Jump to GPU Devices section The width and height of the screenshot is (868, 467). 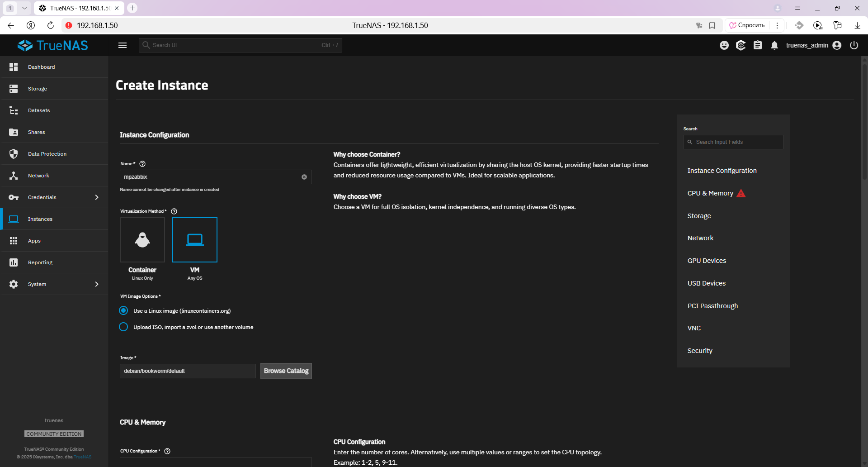pyautogui.click(x=707, y=261)
